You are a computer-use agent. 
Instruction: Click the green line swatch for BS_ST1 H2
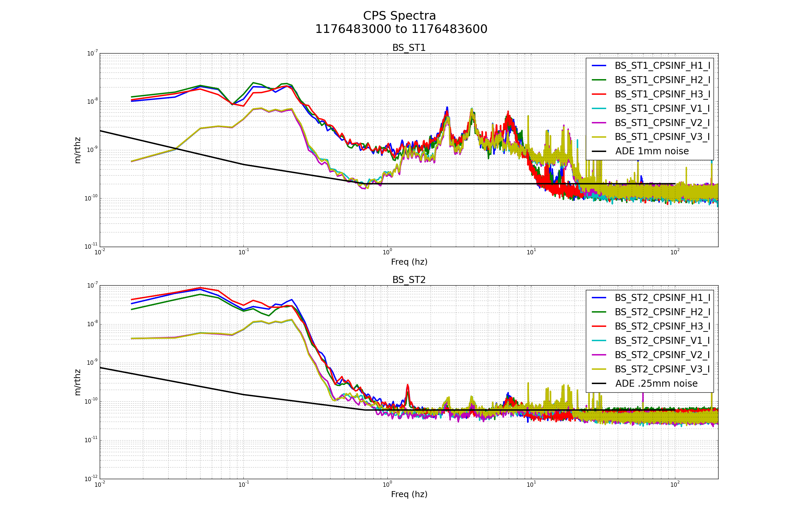tap(599, 80)
